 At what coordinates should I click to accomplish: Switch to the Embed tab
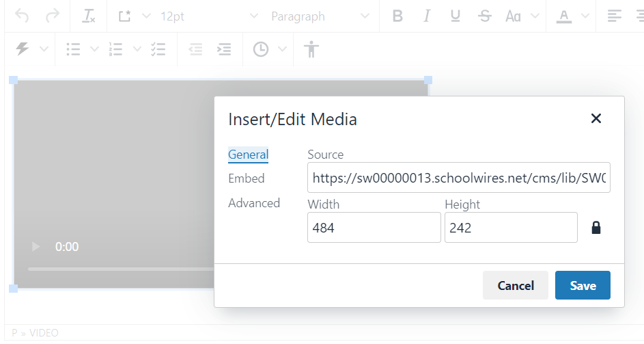[247, 178]
